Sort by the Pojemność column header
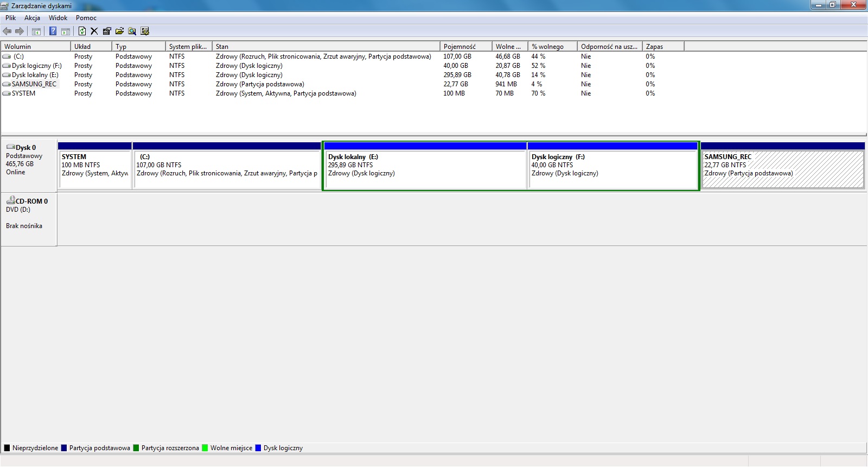The image size is (868, 467). tap(466, 47)
